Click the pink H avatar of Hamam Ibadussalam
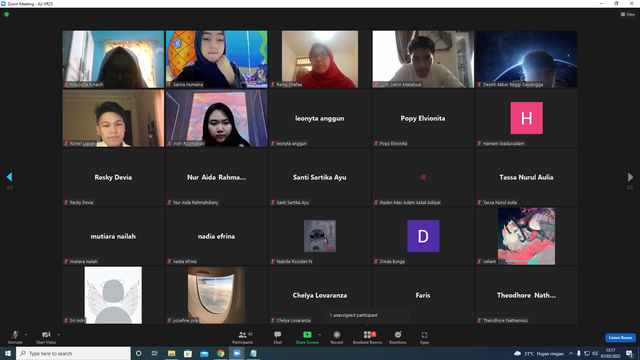 point(527,118)
